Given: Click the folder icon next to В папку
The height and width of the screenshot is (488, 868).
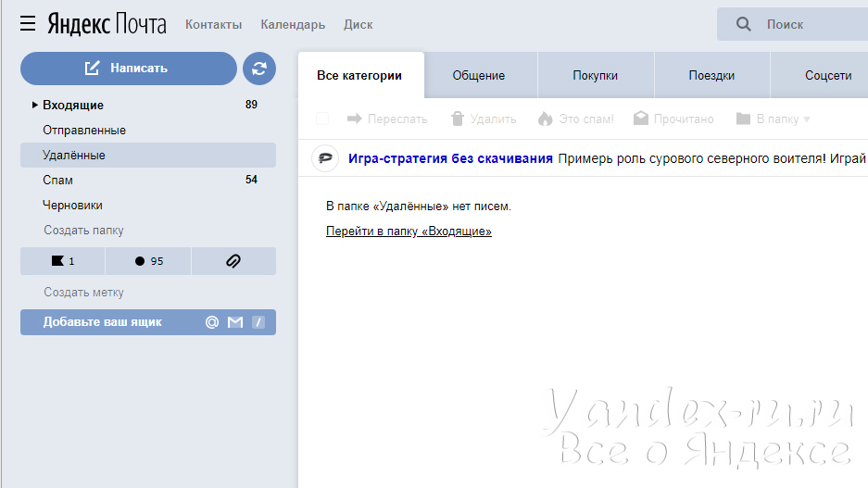Looking at the screenshot, I should point(743,119).
